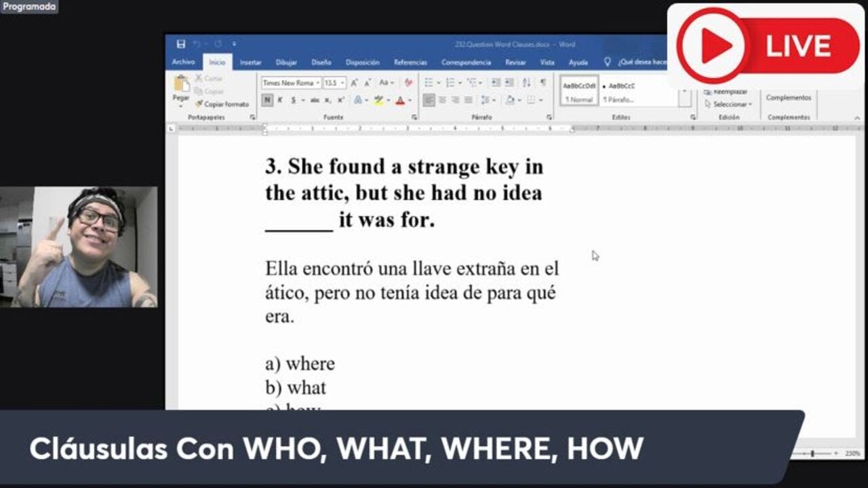This screenshot has height=488, width=868.
Task: Expand the Portapapeles dialog launcher
Action: click(x=253, y=117)
